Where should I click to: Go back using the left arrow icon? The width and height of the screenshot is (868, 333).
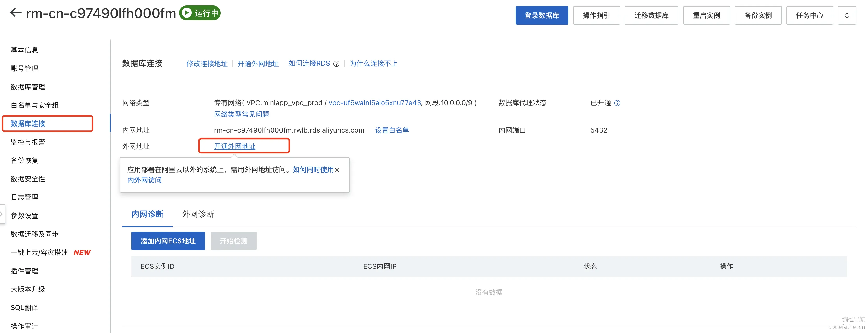click(16, 13)
